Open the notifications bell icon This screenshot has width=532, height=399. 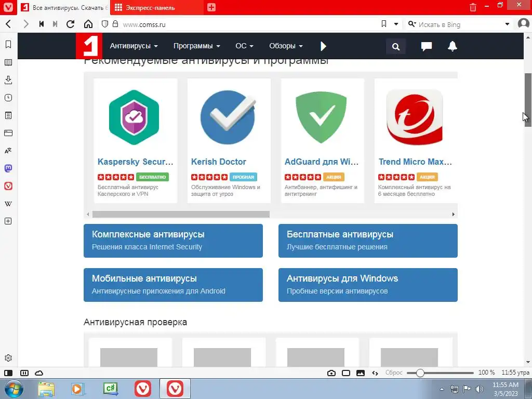pos(453,46)
